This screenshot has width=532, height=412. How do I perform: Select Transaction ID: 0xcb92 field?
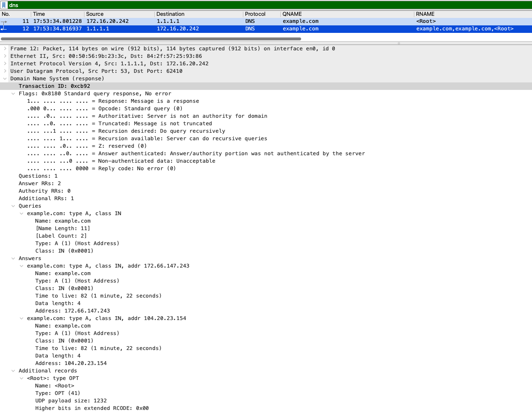point(266,86)
